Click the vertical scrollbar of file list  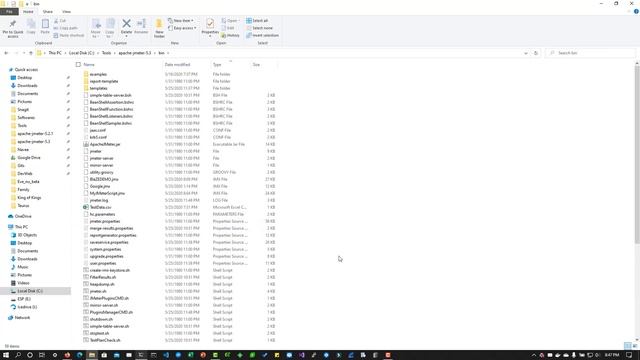tap(637, 155)
